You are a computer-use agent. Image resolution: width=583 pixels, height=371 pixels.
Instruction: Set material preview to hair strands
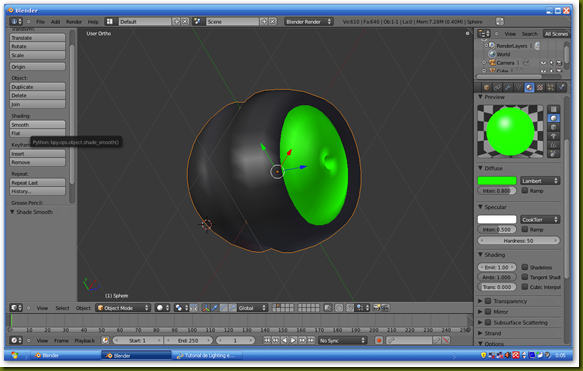553,145
